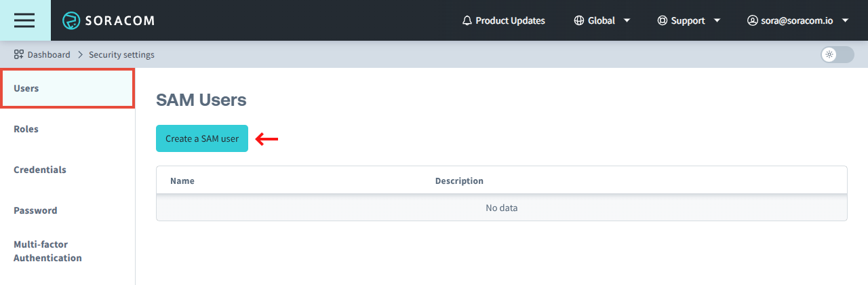
Task: Open Multi-factor Authentication settings
Action: (47, 251)
